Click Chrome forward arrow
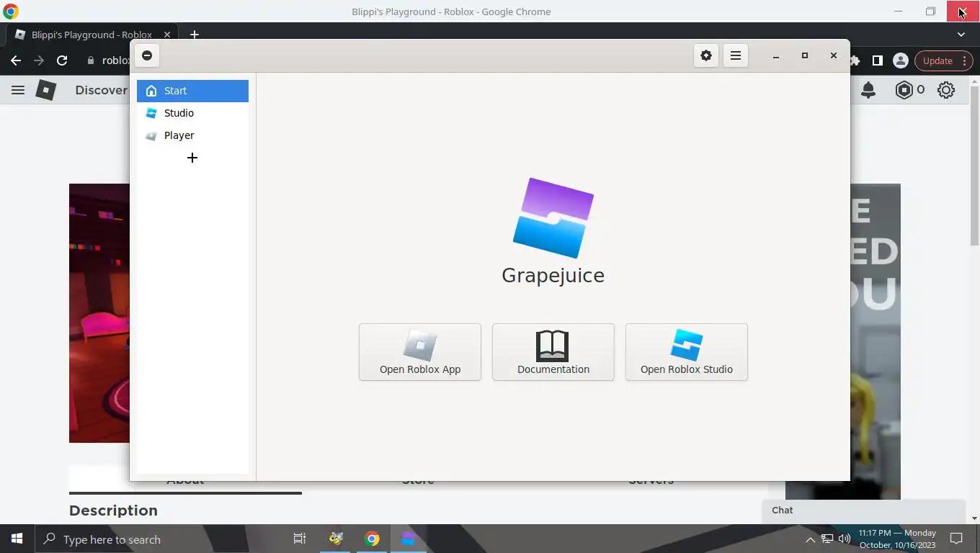Viewport: 980px width, 553px height. (x=39, y=60)
